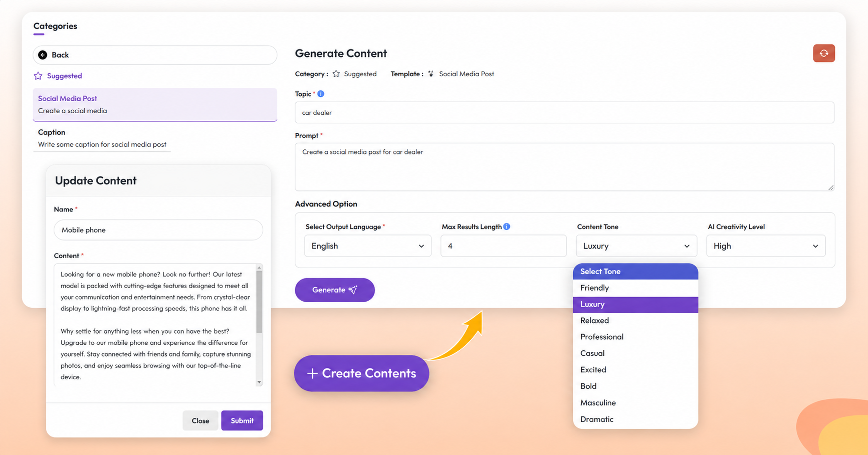
Task: Pick Friendly from the tone list
Action: tap(594, 288)
